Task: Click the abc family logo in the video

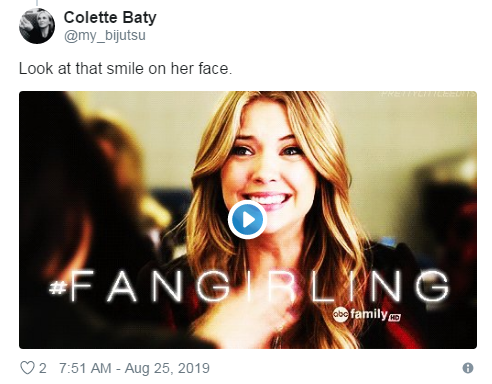Action: pyautogui.click(x=360, y=314)
